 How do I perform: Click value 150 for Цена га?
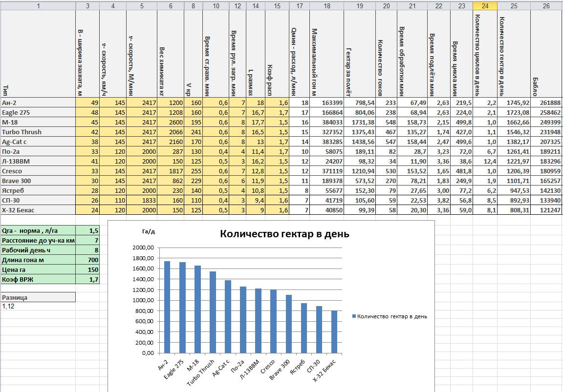coord(87,269)
